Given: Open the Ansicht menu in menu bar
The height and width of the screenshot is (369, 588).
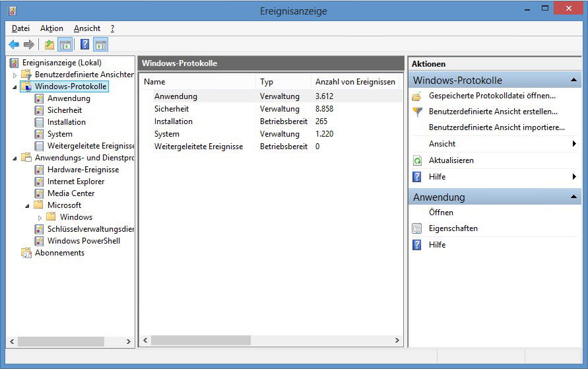Looking at the screenshot, I should click(87, 28).
